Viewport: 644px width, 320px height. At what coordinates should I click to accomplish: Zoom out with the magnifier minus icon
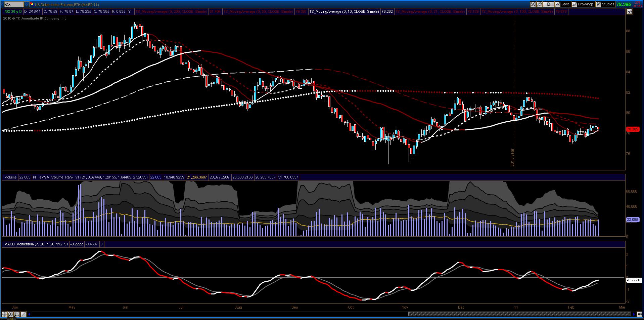pyautogui.click(x=17, y=314)
